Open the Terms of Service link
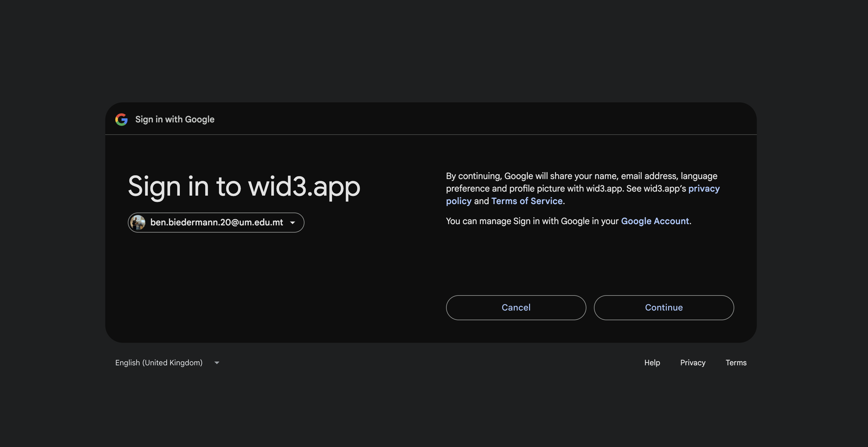Viewport: 868px width, 447px height. pos(527,201)
